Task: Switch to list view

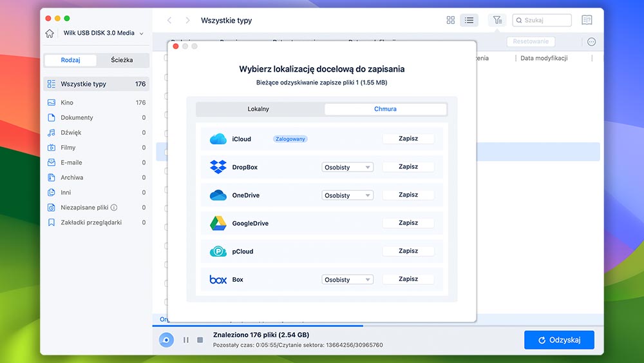Action: [469, 20]
